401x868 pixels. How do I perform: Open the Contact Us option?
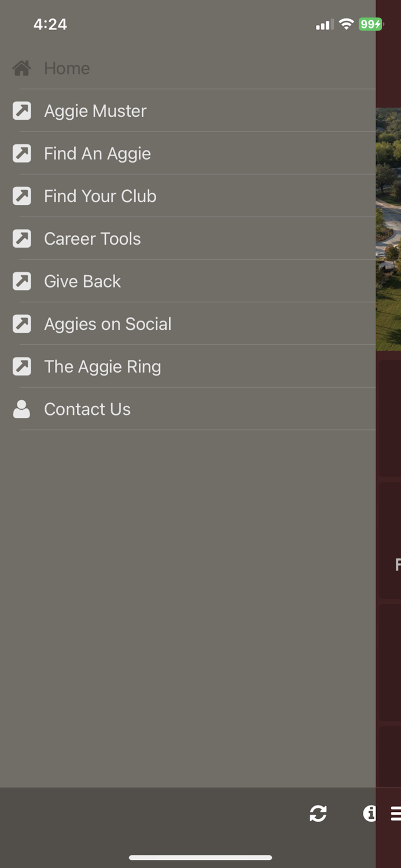[87, 409]
